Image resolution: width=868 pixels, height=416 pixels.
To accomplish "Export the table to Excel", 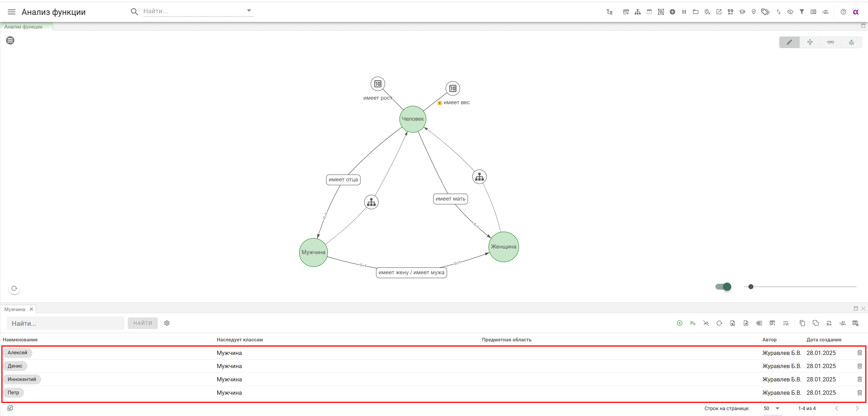I will click(x=759, y=323).
